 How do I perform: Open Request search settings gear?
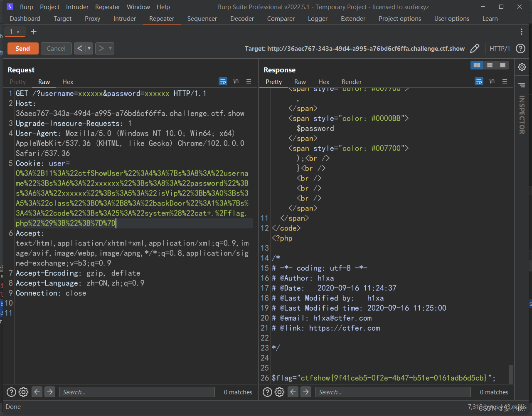tap(24, 392)
